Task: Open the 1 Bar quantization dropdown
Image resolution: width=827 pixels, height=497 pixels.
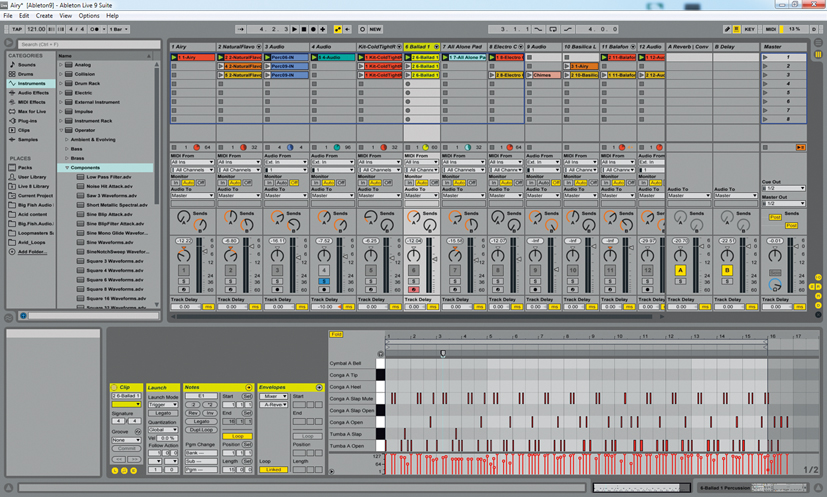Action: pyautogui.click(x=119, y=30)
